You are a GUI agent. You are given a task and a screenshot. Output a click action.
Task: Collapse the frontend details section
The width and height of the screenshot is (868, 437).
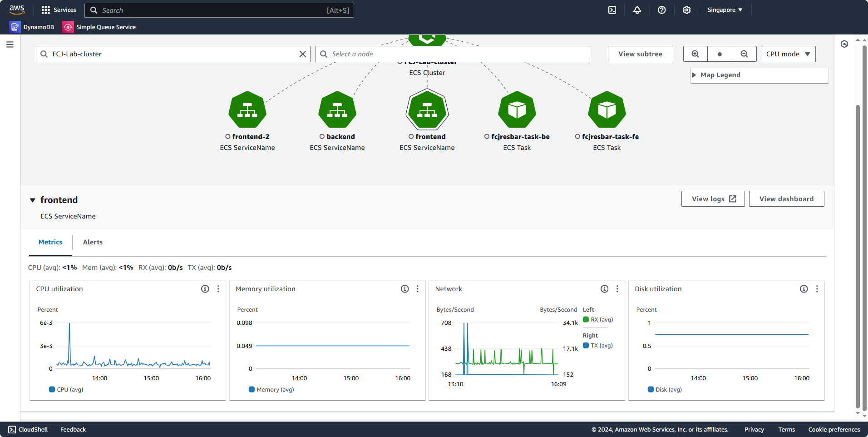point(33,200)
